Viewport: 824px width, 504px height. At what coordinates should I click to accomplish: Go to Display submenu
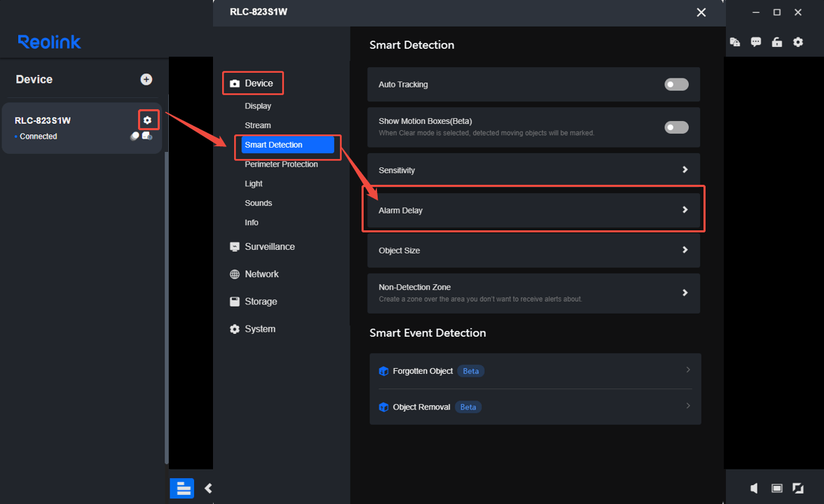coord(258,106)
